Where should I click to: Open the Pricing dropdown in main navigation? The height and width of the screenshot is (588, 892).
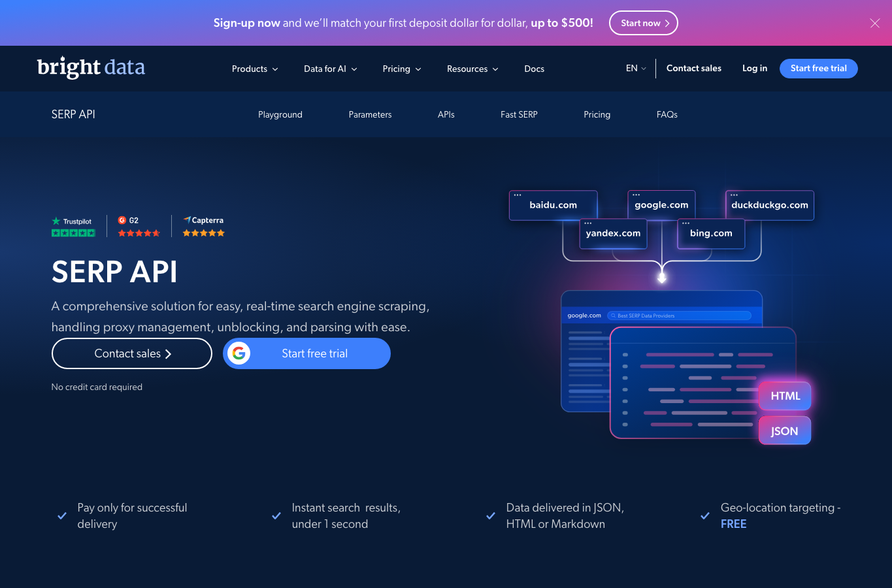(x=402, y=69)
